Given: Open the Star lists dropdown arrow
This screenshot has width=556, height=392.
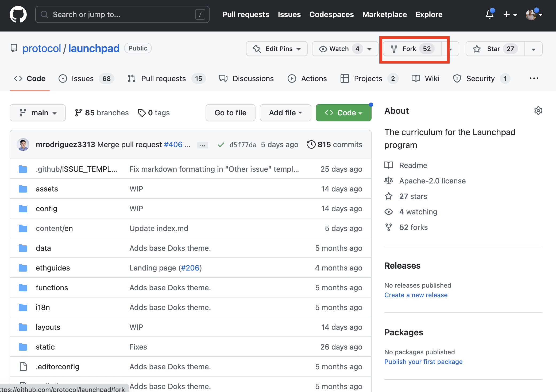Looking at the screenshot, I should tap(534, 49).
